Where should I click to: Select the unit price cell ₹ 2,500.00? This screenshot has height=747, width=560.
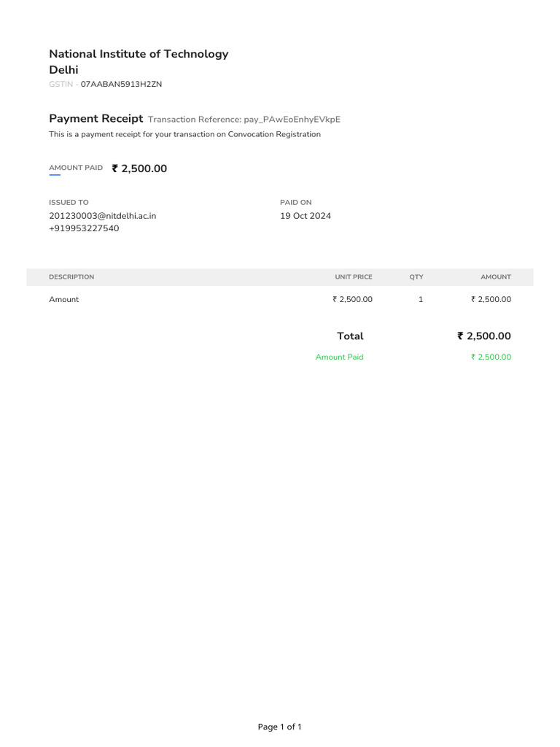point(352,299)
